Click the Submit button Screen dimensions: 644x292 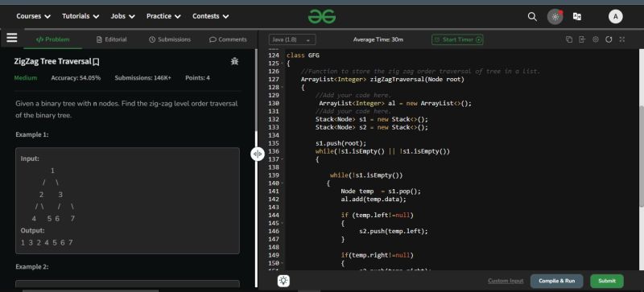point(607,281)
